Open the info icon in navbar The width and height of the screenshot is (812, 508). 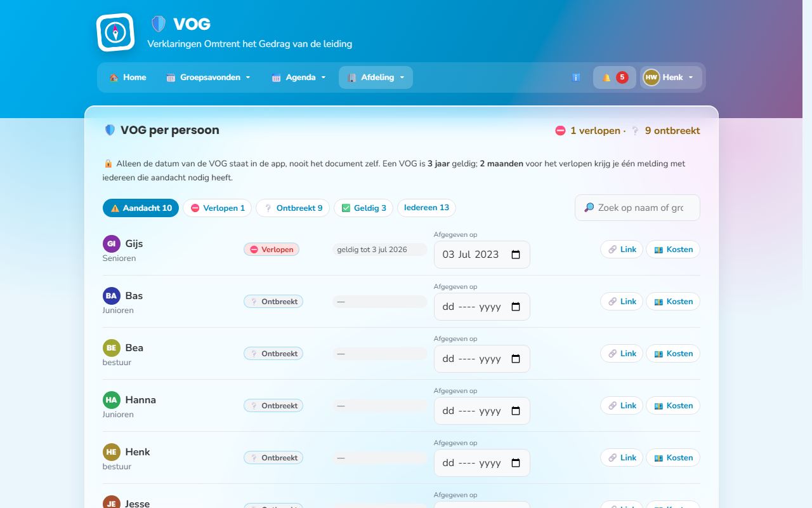click(x=576, y=77)
